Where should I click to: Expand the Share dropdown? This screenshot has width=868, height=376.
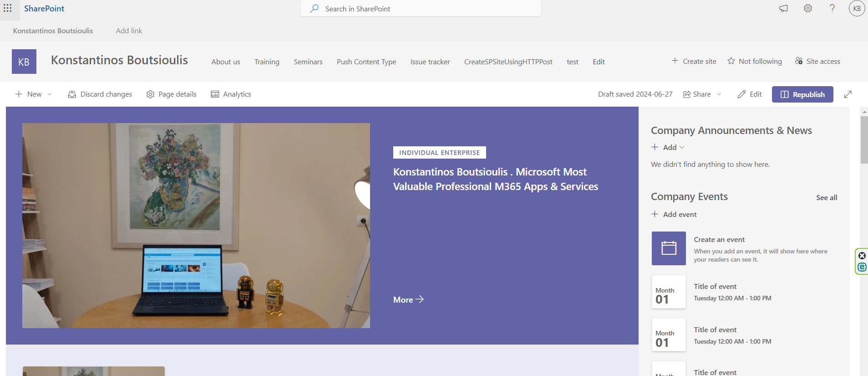click(x=702, y=94)
